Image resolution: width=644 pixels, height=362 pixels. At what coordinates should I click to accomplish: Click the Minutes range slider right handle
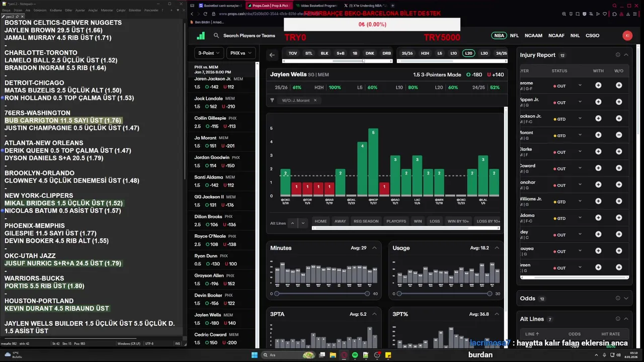click(x=367, y=294)
